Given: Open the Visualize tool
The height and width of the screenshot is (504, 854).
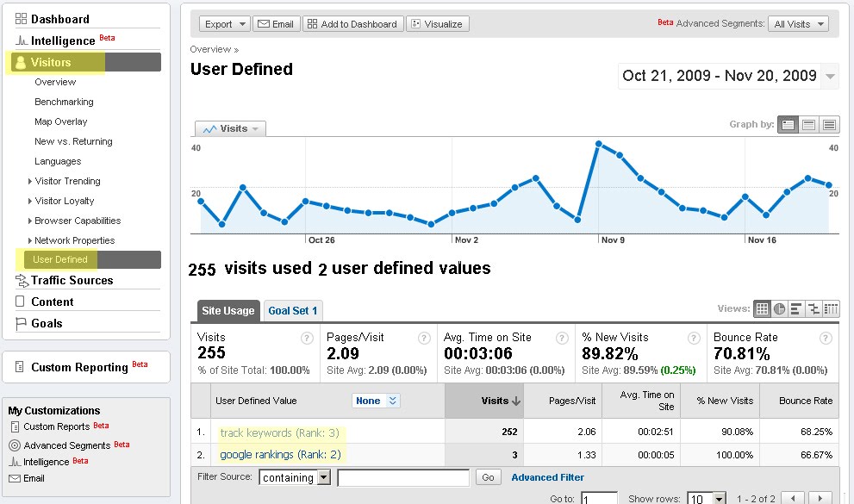Looking at the screenshot, I should click(436, 23).
